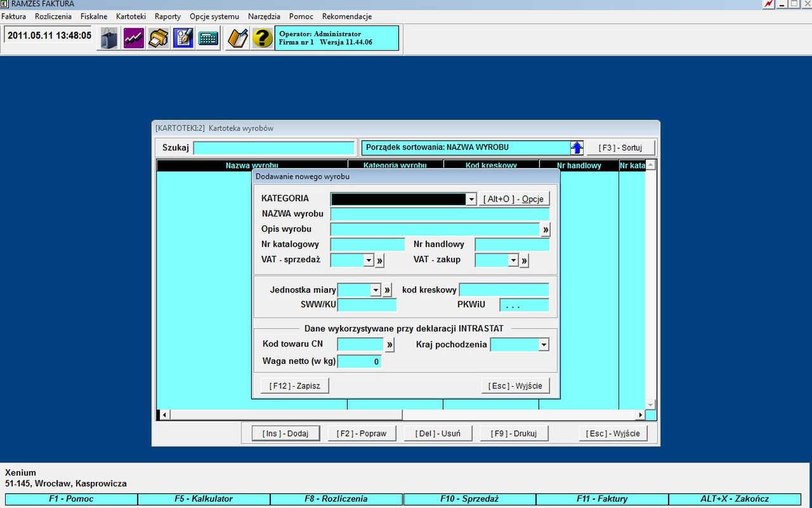
Task: Click the red icon in the title bar corner
Action: [769, 4]
